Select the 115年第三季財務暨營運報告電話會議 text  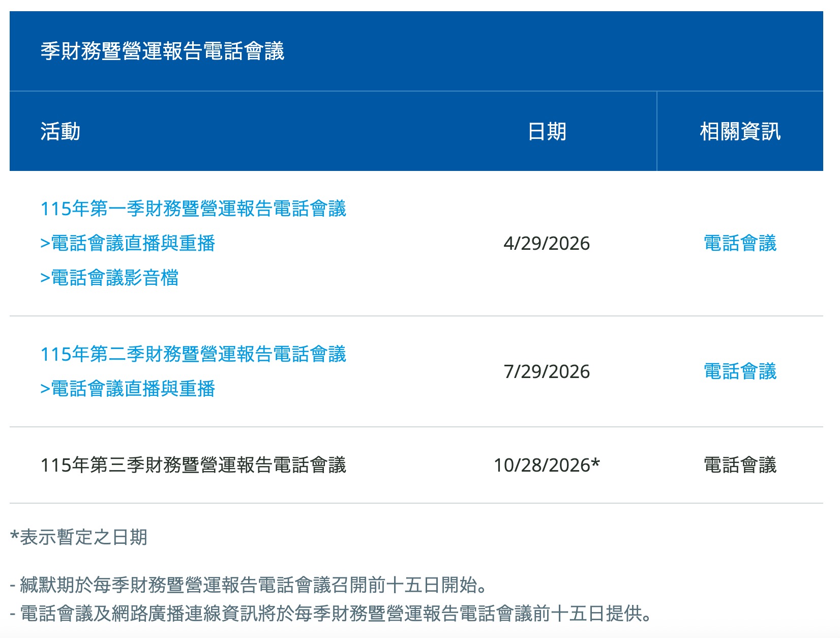(x=193, y=465)
